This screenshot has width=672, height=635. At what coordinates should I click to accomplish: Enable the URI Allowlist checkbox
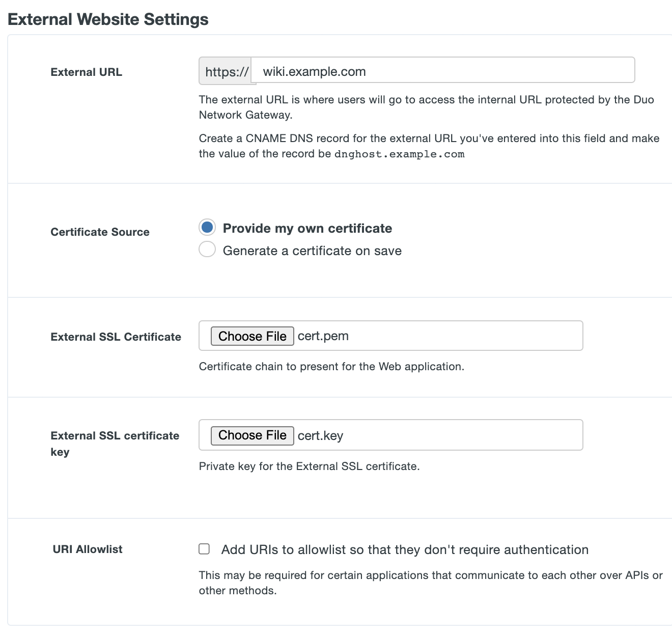click(x=204, y=549)
